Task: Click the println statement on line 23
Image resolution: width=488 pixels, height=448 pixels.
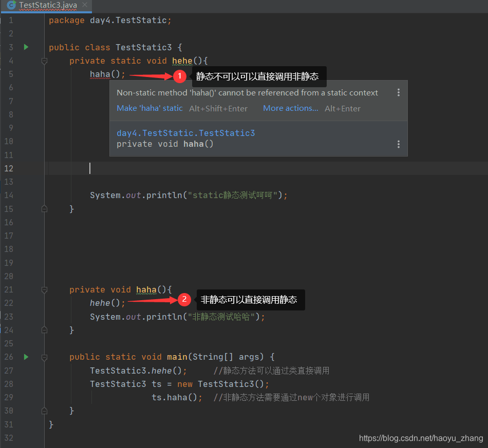Action: 177,317
